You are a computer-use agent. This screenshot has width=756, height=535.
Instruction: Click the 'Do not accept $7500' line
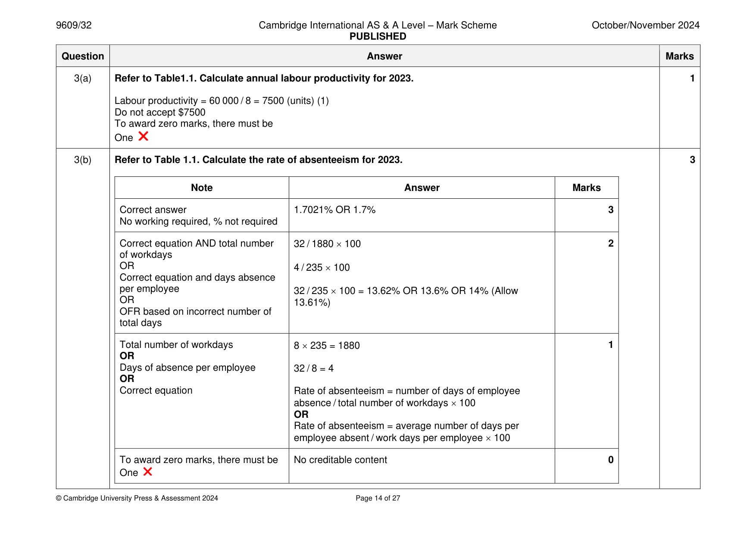160,113
